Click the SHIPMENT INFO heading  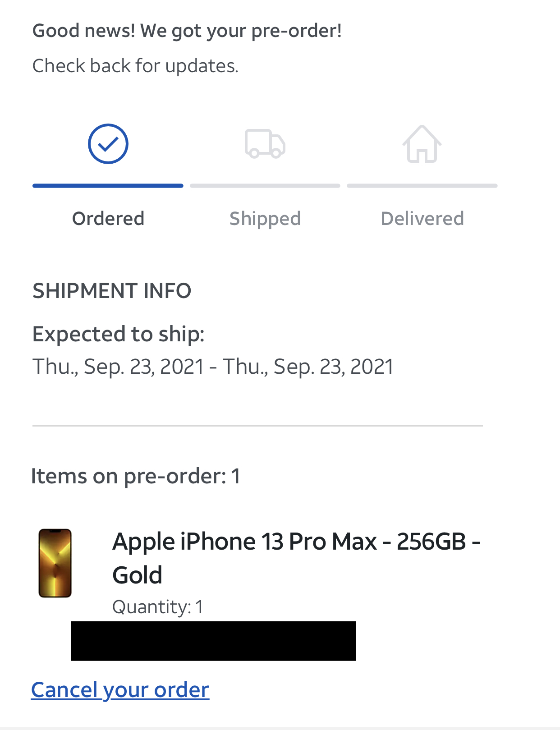pos(112,291)
